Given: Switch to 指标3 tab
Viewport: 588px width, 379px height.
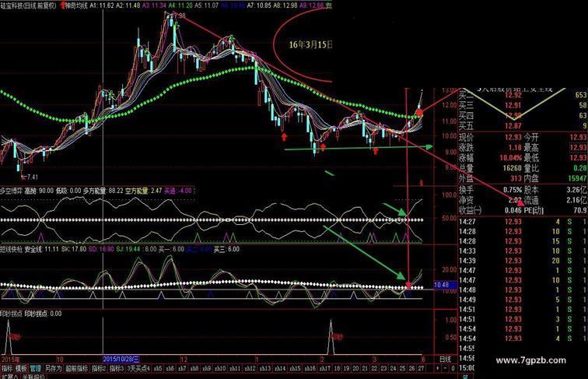Looking at the screenshot, I should click(x=117, y=368).
